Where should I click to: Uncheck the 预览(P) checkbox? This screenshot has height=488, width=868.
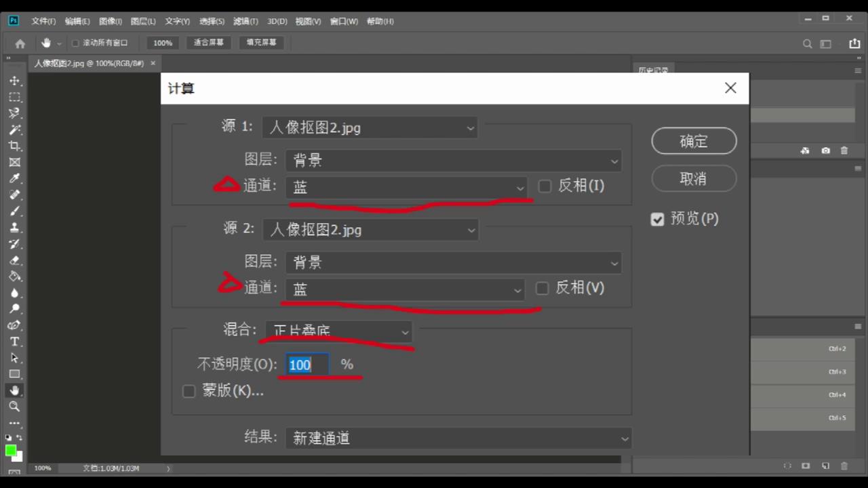pyautogui.click(x=657, y=219)
